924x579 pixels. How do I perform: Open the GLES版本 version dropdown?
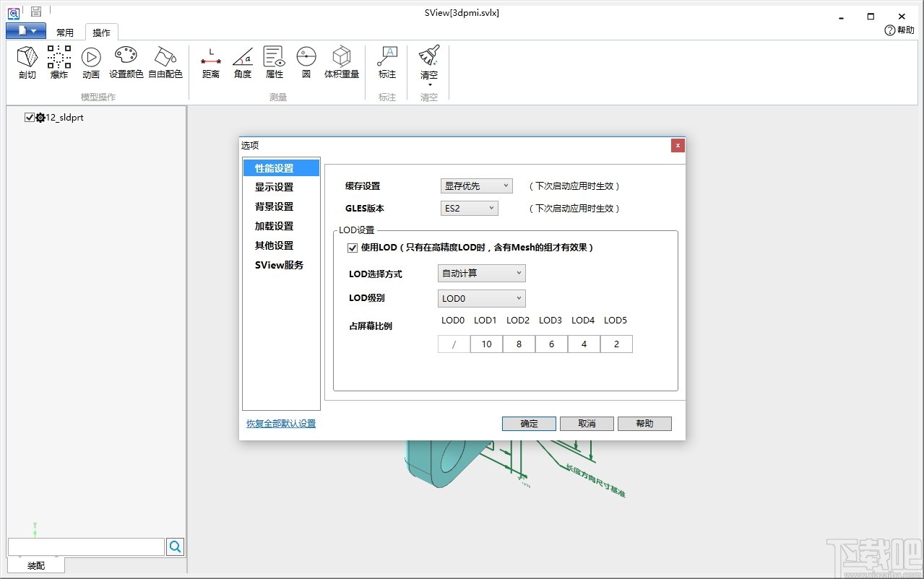468,208
